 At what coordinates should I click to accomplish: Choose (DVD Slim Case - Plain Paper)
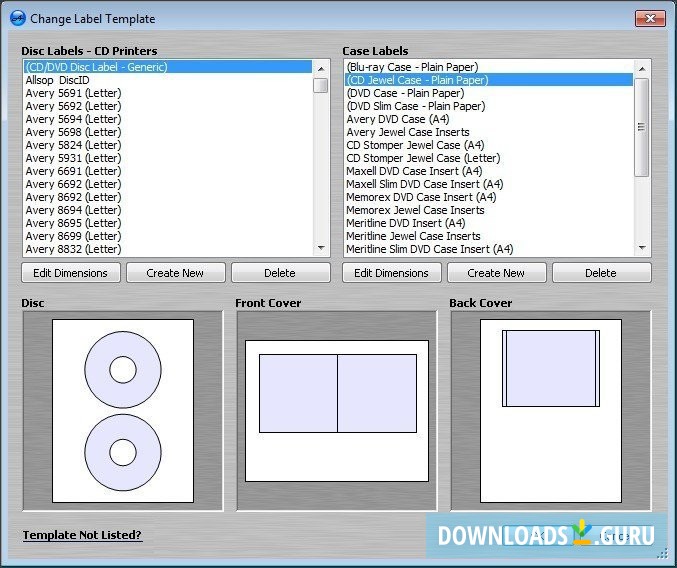[489, 106]
